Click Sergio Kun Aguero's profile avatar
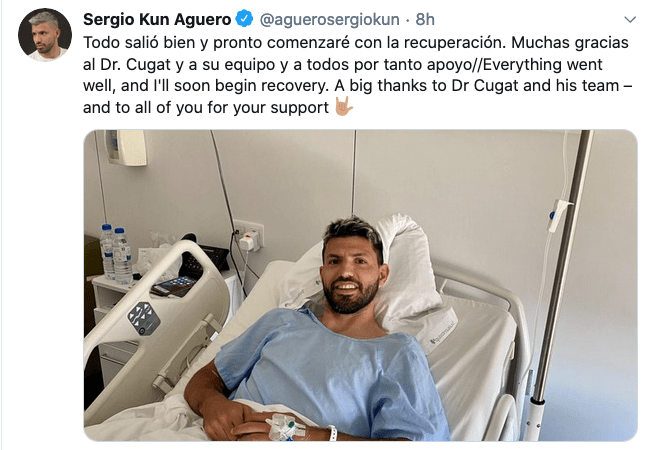 [x=45, y=35]
